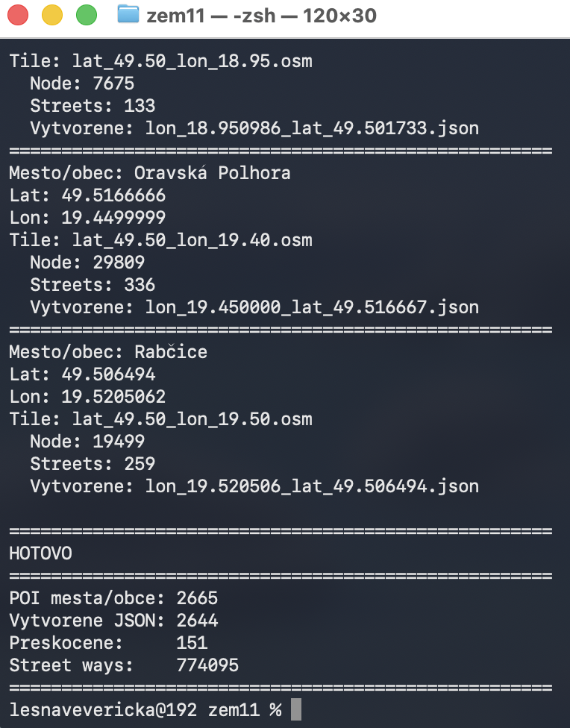Click the 'POI mesta/obce: 2665' line
570x728 pixels.
113,598
